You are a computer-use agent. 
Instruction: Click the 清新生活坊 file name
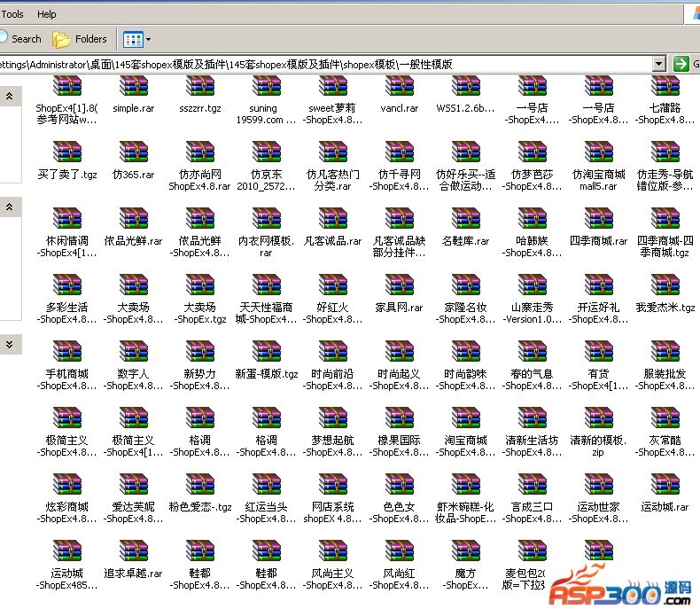532,446
